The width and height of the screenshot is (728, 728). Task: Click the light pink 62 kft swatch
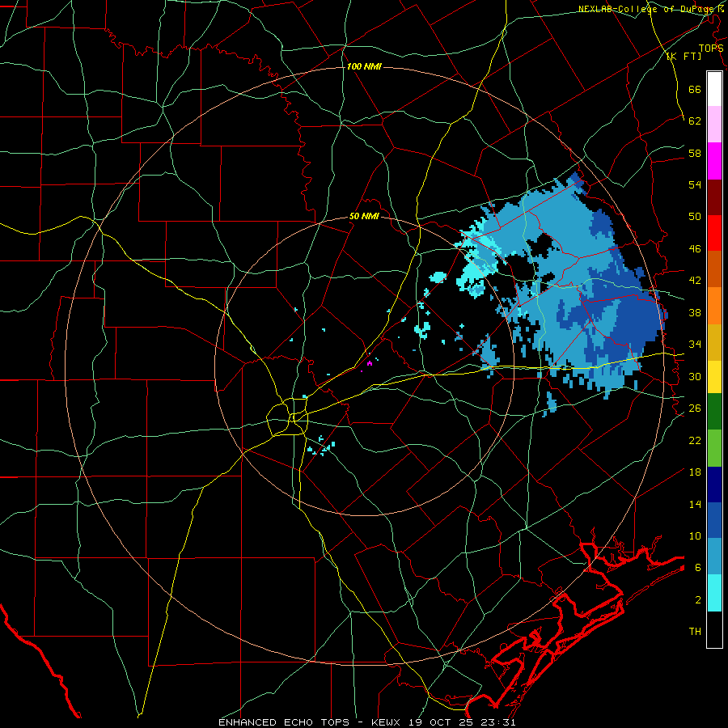714,125
